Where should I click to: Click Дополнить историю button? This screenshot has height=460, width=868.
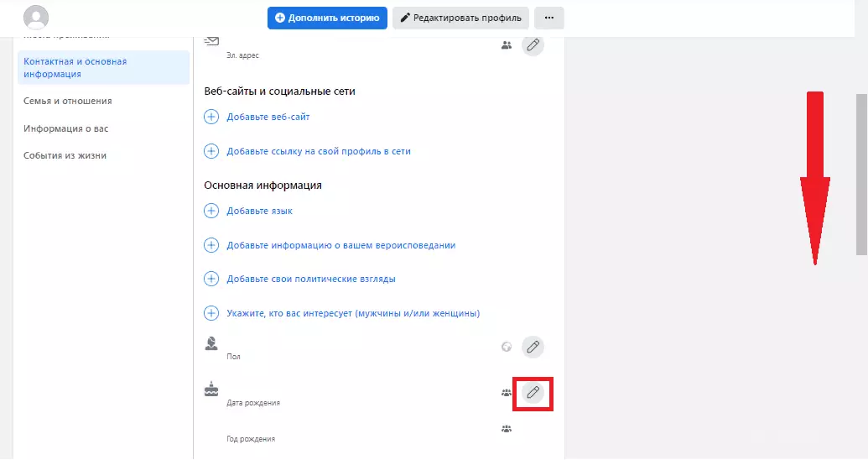click(327, 18)
